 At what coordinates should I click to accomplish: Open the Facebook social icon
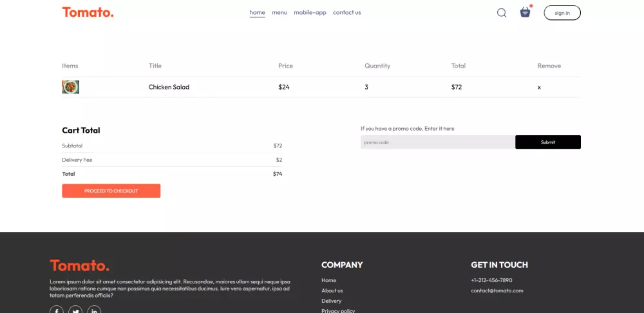click(57, 310)
